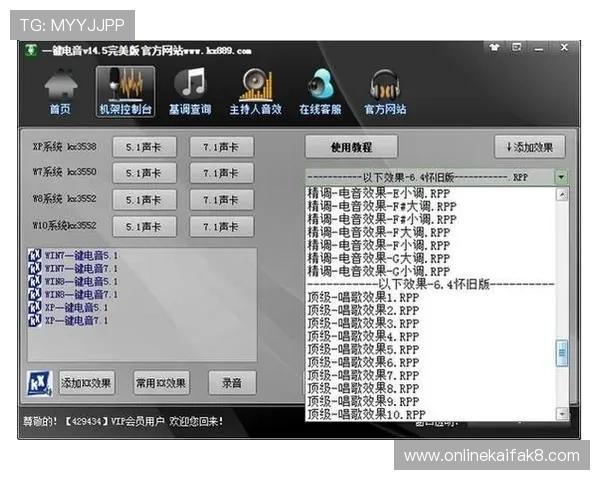Click the title bar menu icon beside minimize
The image size is (600, 480).
pyautogui.click(x=517, y=47)
